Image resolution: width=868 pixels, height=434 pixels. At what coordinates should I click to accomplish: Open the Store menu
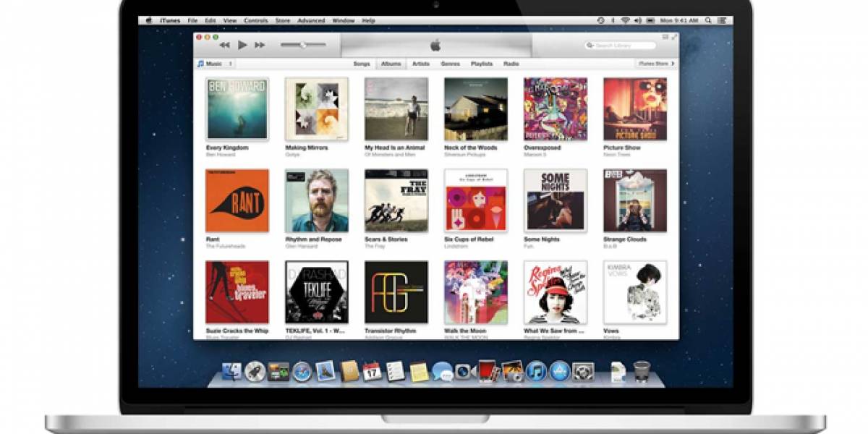point(283,20)
